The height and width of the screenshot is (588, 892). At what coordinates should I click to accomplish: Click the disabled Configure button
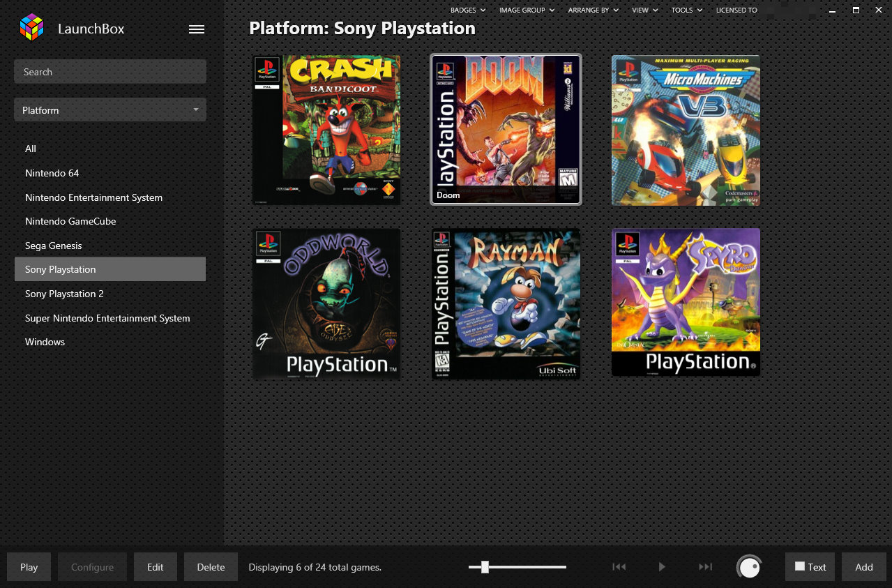(x=92, y=567)
